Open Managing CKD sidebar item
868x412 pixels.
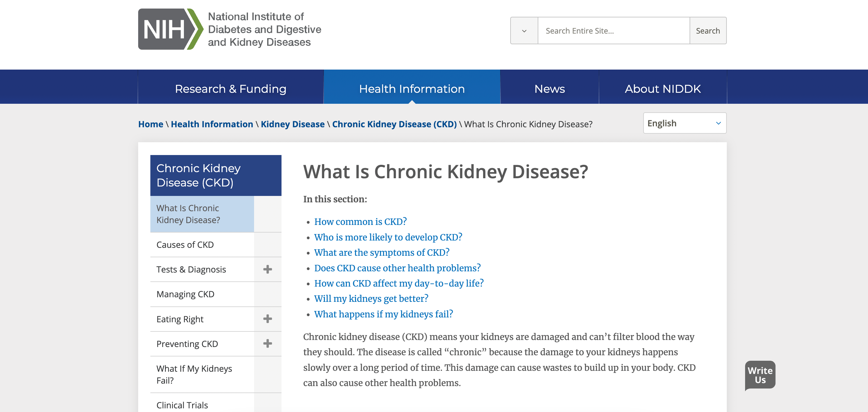pyautogui.click(x=202, y=294)
